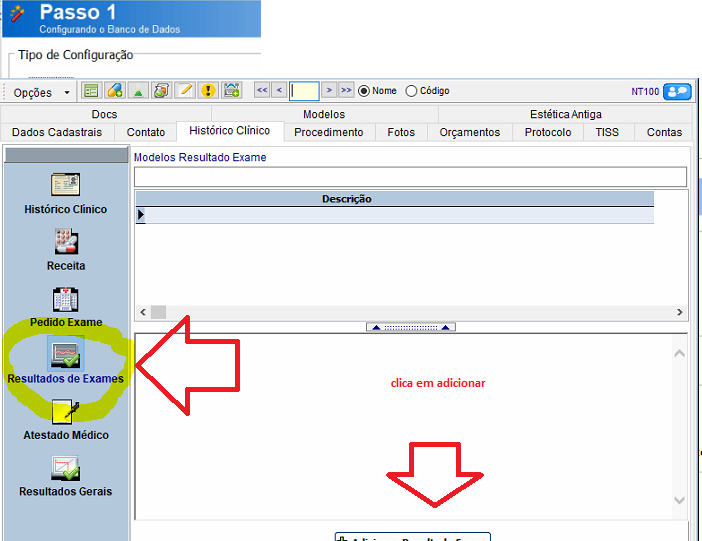Open the Atestado Médico icon
The height and width of the screenshot is (541, 702).
[x=65, y=412]
